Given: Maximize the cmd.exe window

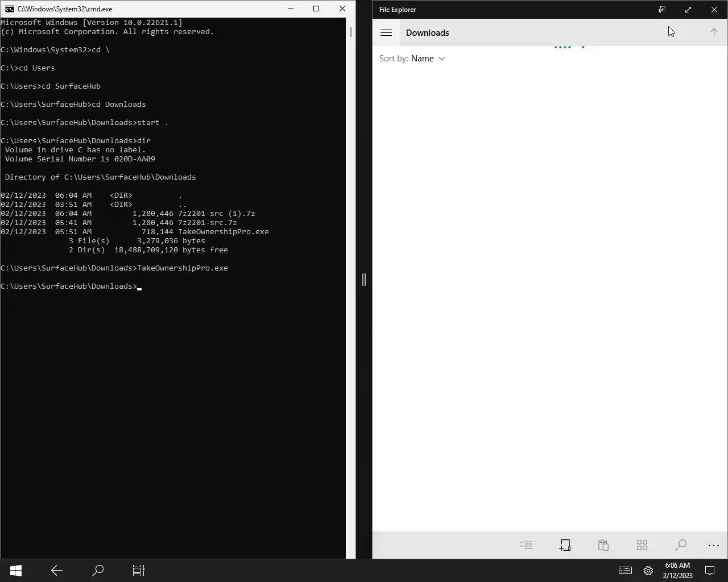Looking at the screenshot, I should coord(316,9).
